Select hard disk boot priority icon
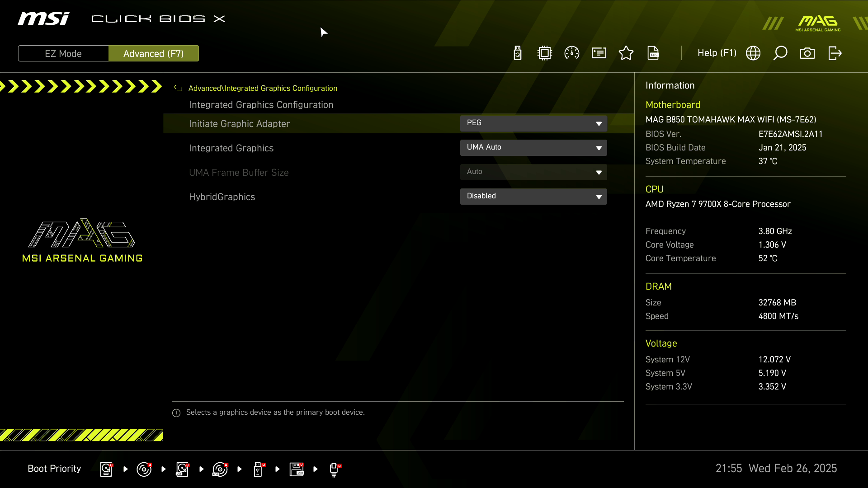The width and height of the screenshot is (868, 488). tap(106, 469)
